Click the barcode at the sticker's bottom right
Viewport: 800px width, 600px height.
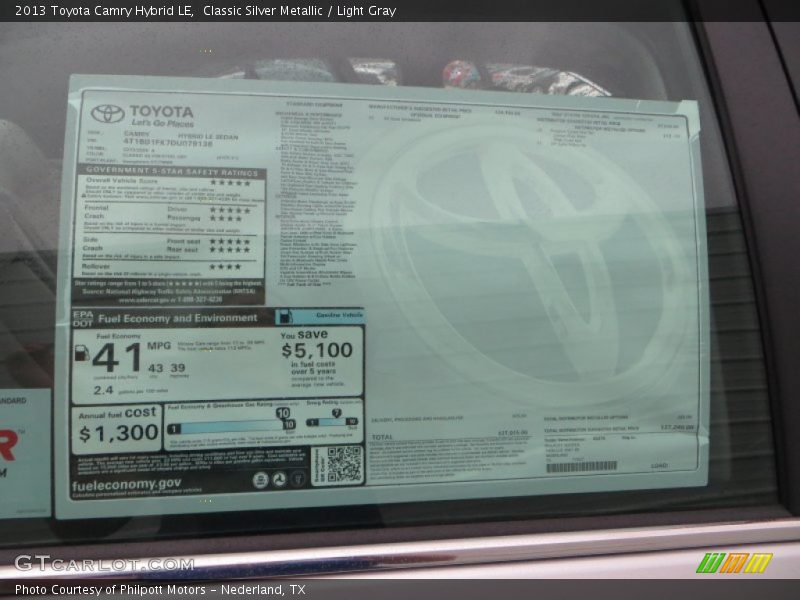[582, 466]
